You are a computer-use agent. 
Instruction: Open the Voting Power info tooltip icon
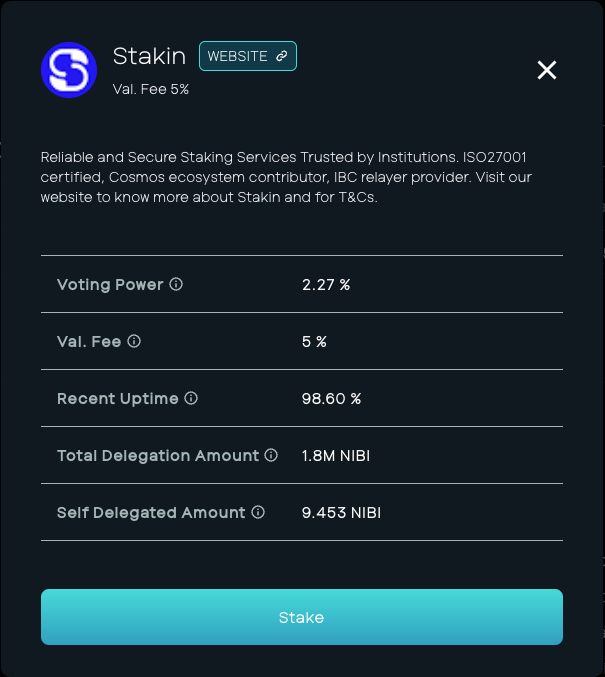(176, 284)
